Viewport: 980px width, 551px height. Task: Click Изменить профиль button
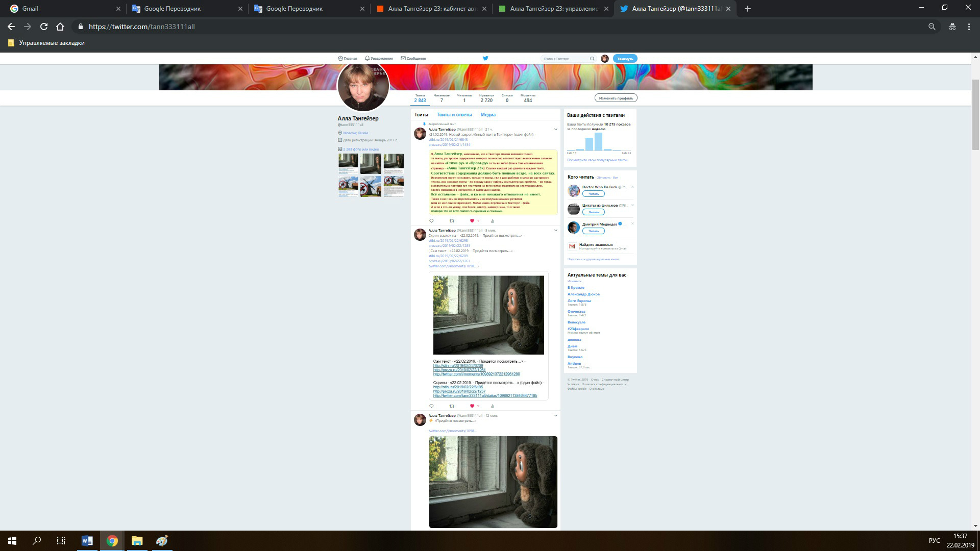pos(616,98)
